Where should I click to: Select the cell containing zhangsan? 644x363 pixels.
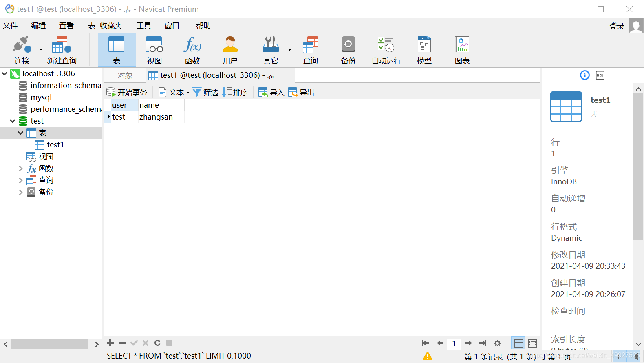pos(161,117)
